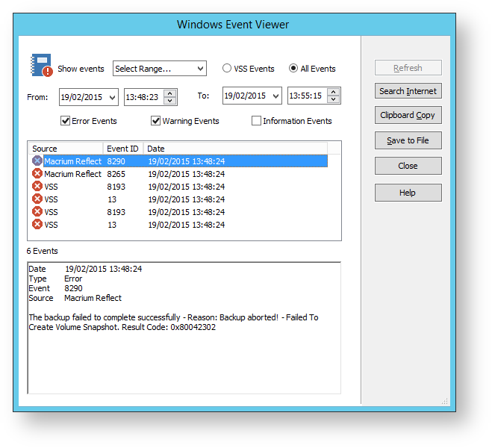Click error icon of Macrium Reflect 8265 row
Viewport: 492px width, 448px height.
(37, 173)
